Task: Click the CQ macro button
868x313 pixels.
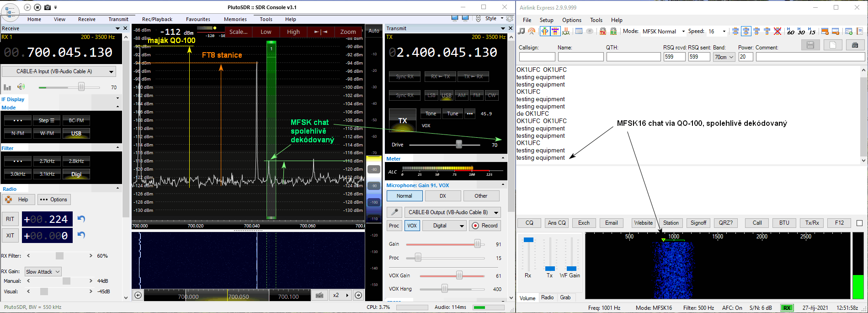Action: [529, 223]
